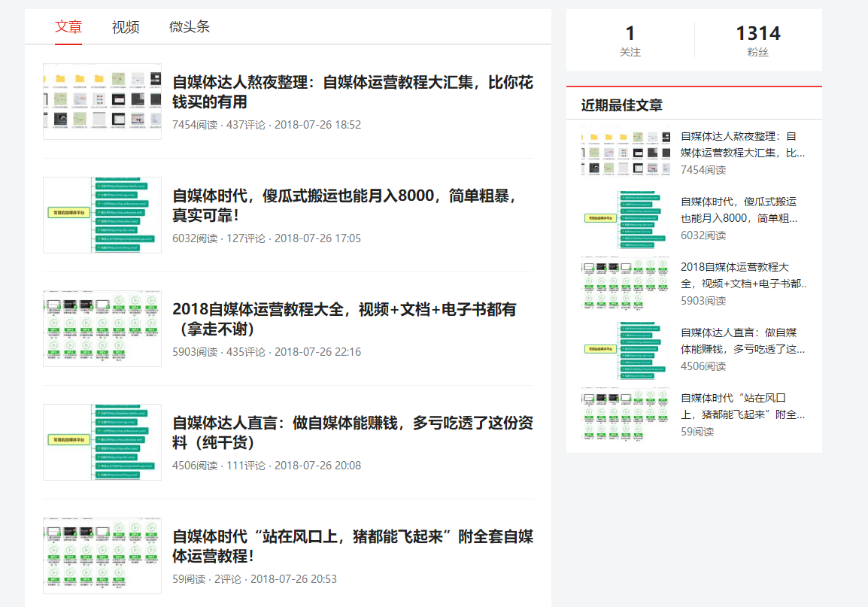Click sidebar thumbnail beside 4506阅读
The image size is (868, 607).
[626, 350]
